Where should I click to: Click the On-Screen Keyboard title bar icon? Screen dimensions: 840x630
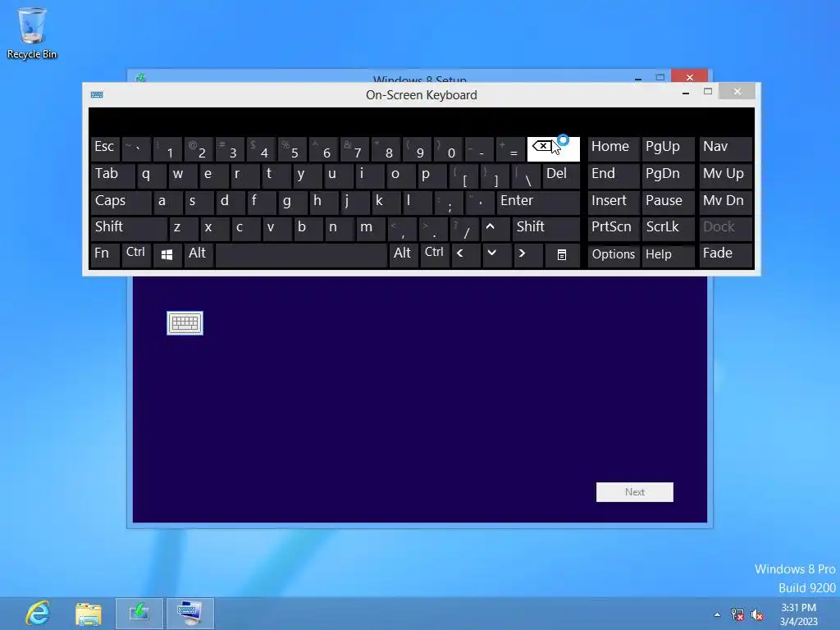coord(97,95)
